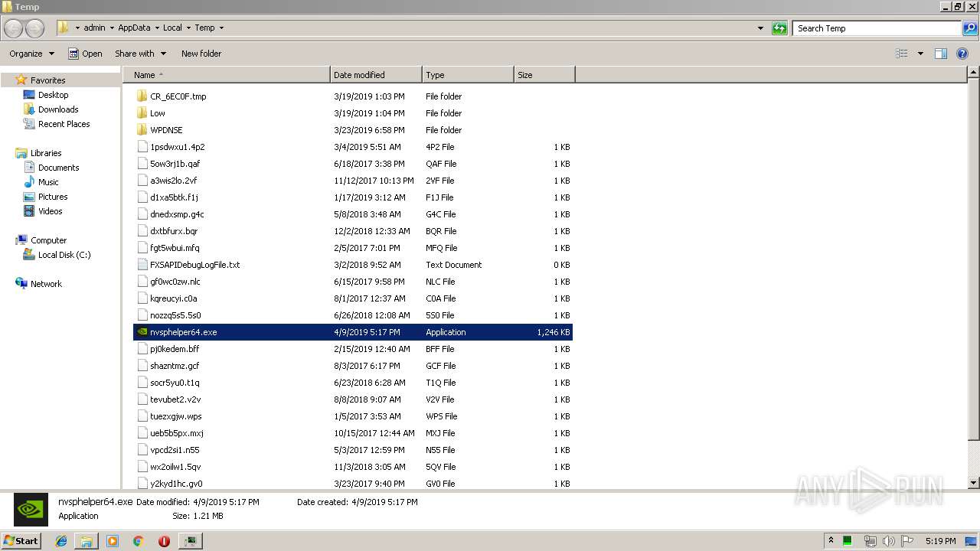Click the AppData breadcrumb segment

click(134, 28)
